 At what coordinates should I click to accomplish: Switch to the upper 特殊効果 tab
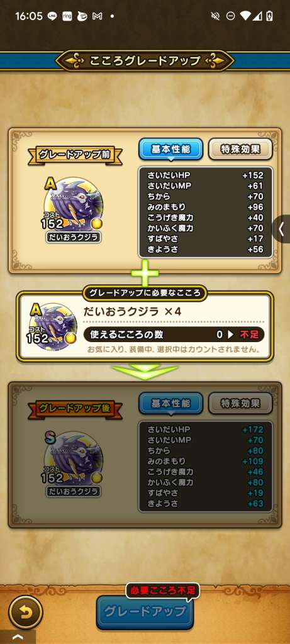pos(240,149)
